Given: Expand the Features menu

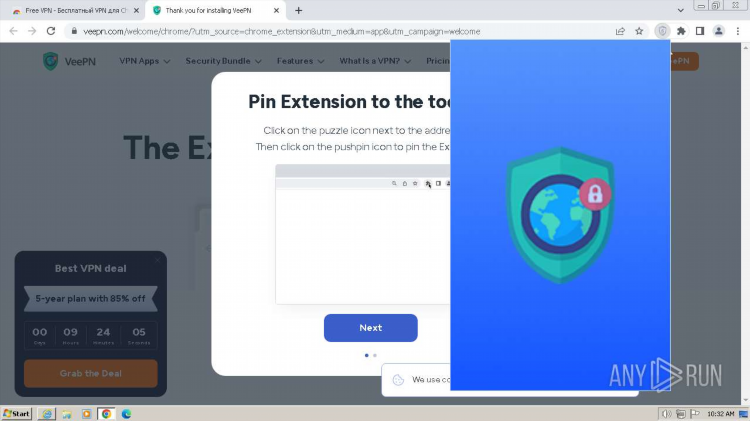Looking at the screenshot, I should point(300,61).
